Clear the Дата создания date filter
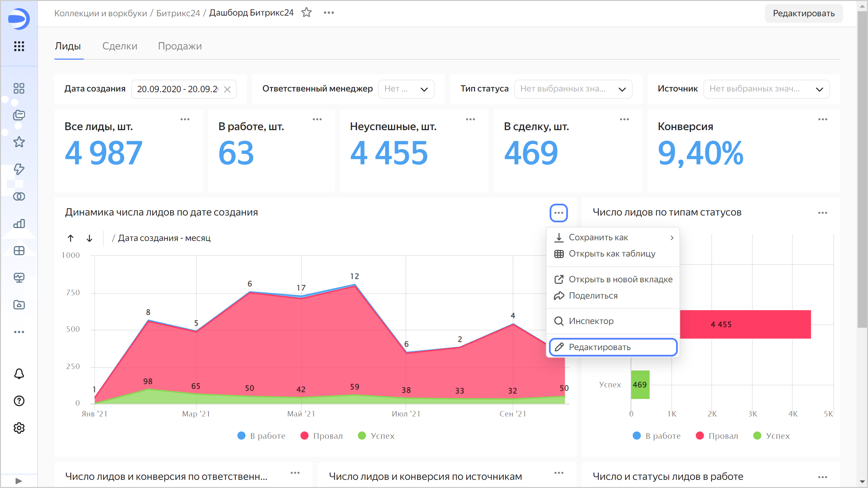Image resolution: width=868 pixels, height=488 pixels. 228,89
